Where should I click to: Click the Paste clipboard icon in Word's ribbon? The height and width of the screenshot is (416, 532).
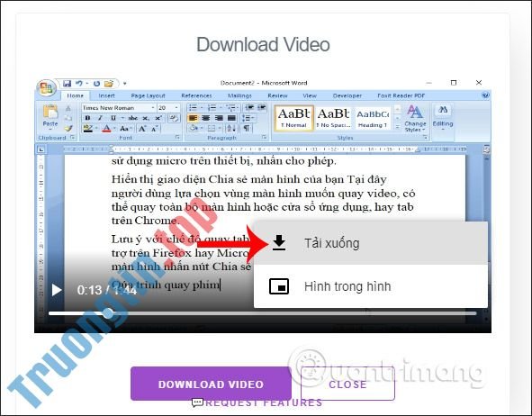click(50, 112)
